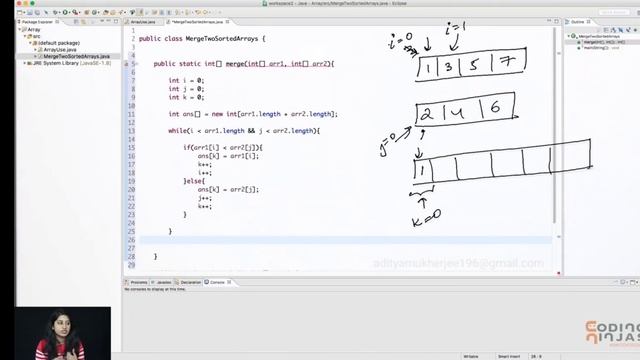Screen dimensions: 640x360
Task: Place cursor on highlighted line 26
Action: click(x=346, y=240)
